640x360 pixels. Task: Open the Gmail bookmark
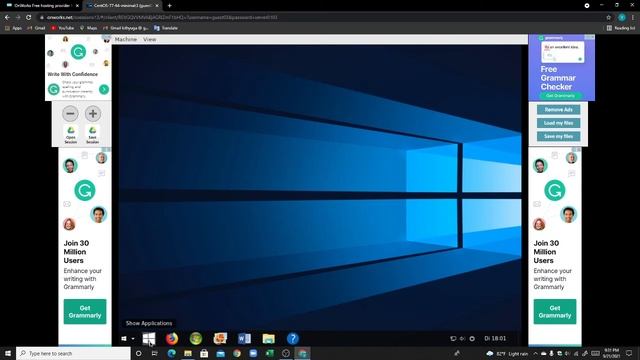[36, 28]
